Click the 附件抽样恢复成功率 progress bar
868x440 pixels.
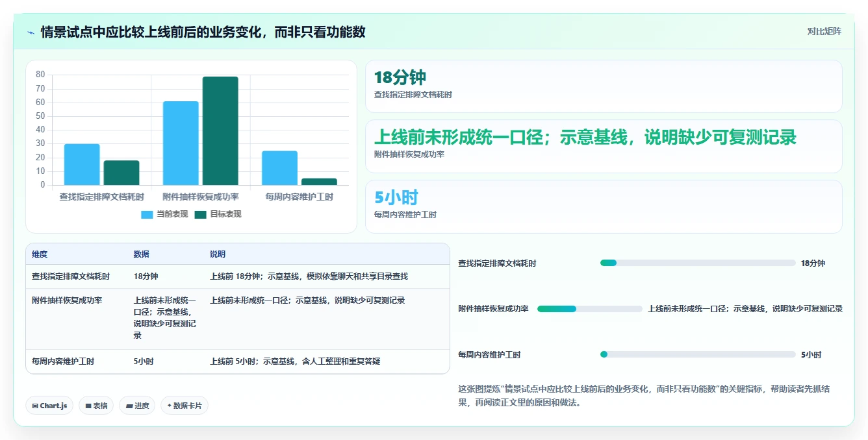click(x=590, y=309)
